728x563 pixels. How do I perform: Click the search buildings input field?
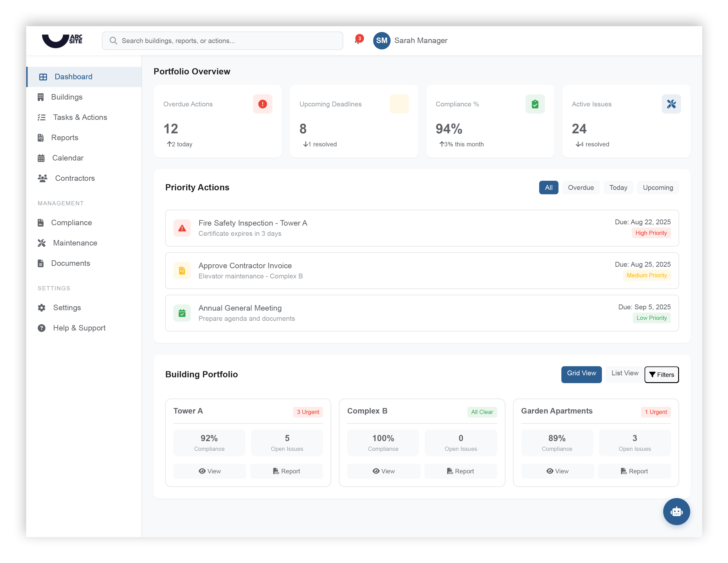222,41
